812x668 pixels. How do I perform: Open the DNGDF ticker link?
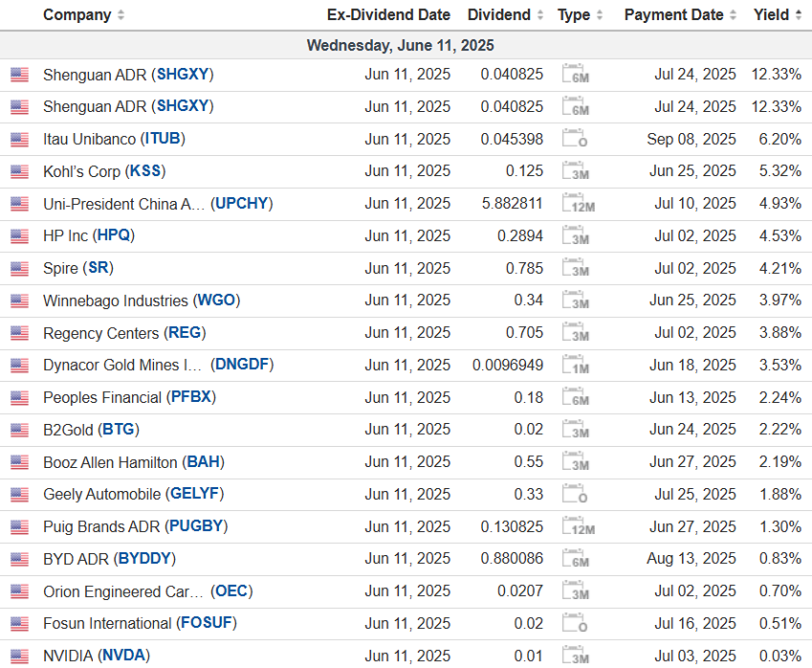coord(242,365)
